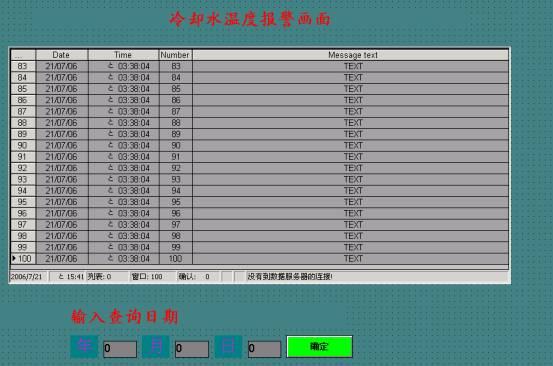Click the green 确定 confirm button
Viewport: 553px width, 366px height.
[x=320, y=347]
